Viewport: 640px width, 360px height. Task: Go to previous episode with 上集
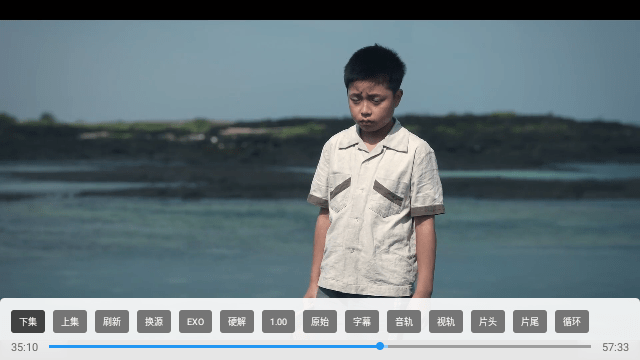[70, 322]
